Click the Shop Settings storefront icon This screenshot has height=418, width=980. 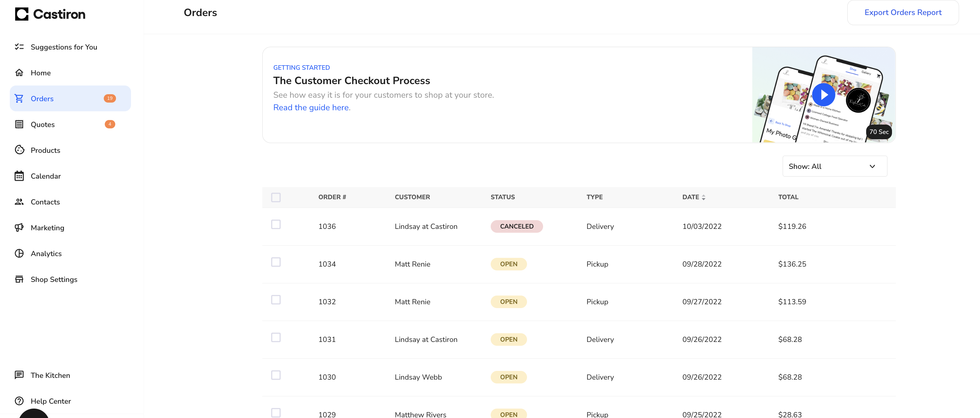pyautogui.click(x=19, y=279)
